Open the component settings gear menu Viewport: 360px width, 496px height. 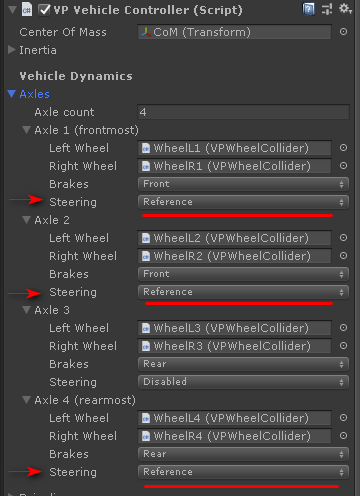[x=345, y=9]
